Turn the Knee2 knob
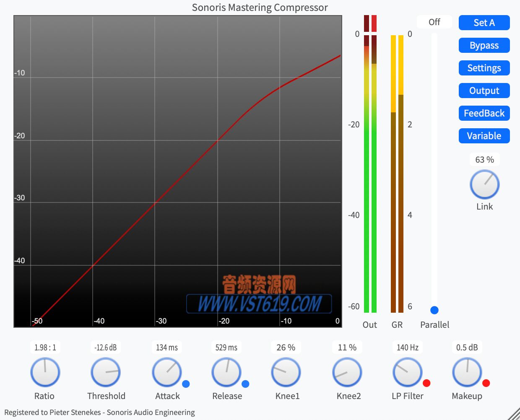The image size is (520, 420). [347, 372]
